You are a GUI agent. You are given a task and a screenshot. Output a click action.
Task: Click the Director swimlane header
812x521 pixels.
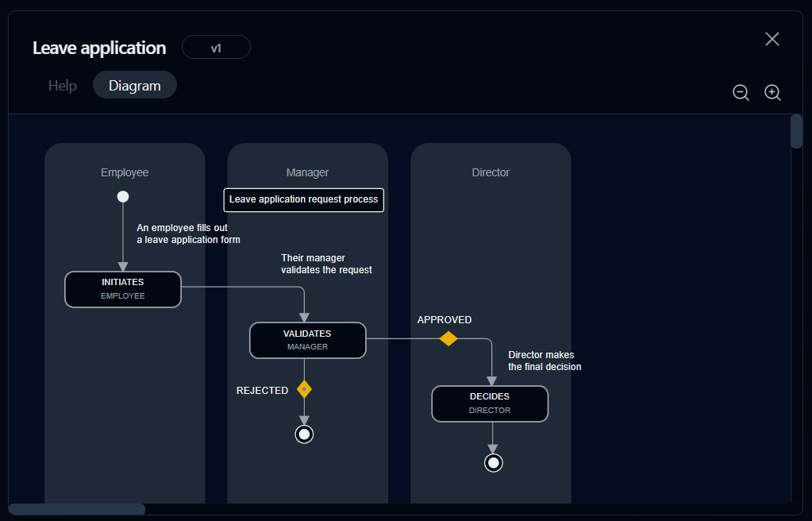pyautogui.click(x=491, y=172)
